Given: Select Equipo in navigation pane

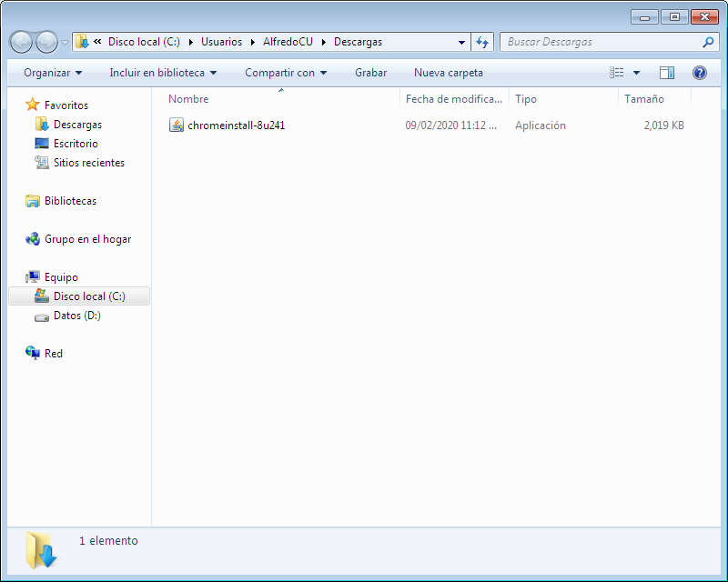Looking at the screenshot, I should point(61,277).
